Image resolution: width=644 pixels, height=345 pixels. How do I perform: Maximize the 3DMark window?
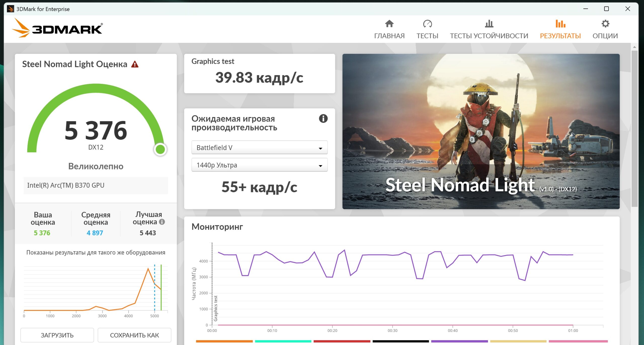[x=607, y=9]
